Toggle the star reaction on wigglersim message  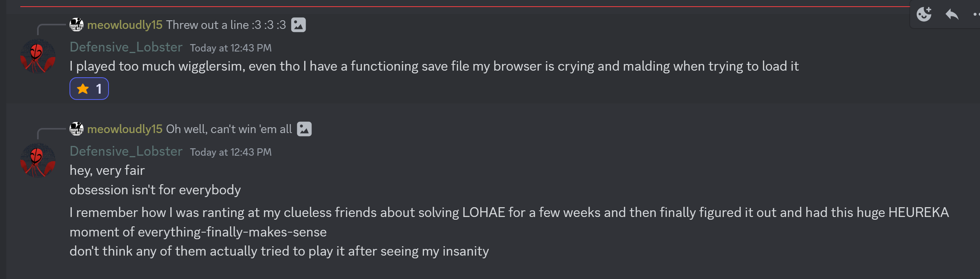pyautogui.click(x=89, y=89)
